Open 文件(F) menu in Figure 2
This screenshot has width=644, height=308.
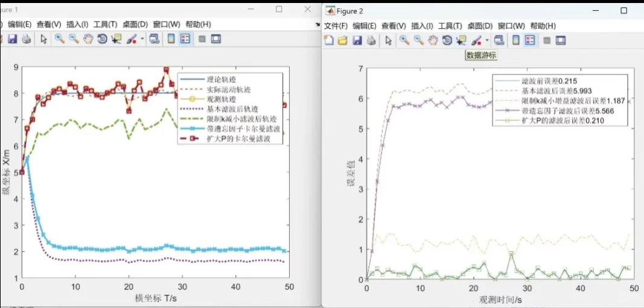336,26
